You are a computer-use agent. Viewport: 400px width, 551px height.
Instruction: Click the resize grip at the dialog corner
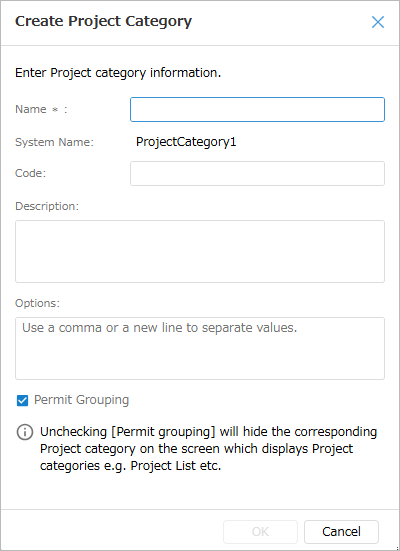tap(397, 548)
